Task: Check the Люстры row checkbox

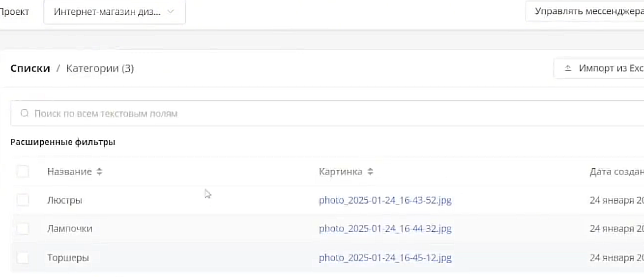Action: coord(23,200)
